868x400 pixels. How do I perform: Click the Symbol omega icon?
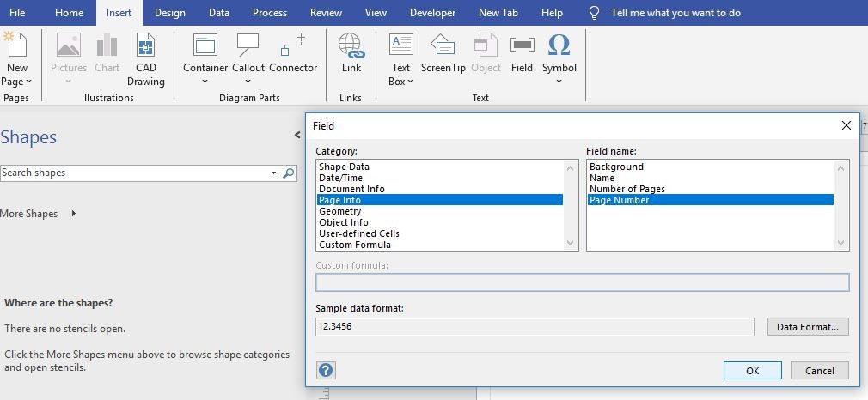[x=559, y=45]
